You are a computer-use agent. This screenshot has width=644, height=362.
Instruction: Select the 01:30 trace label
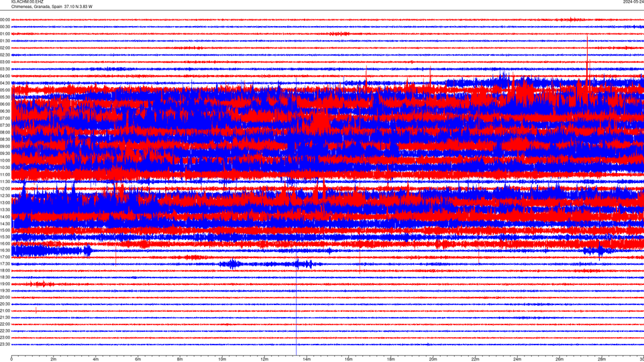(5, 41)
